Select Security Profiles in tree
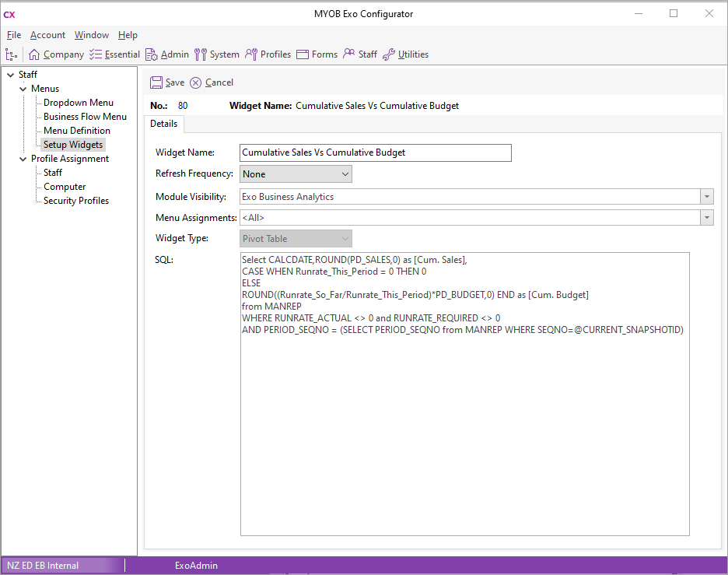Viewport: 728px width, 575px height. (76, 201)
